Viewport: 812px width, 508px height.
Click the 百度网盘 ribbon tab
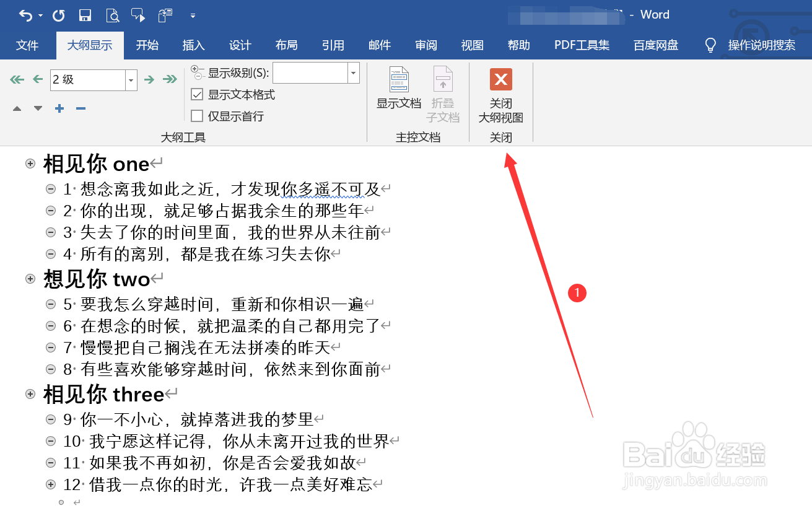coord(655,45)
